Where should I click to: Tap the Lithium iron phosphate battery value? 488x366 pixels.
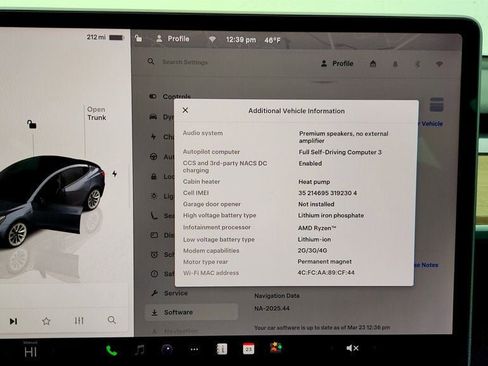331,215
